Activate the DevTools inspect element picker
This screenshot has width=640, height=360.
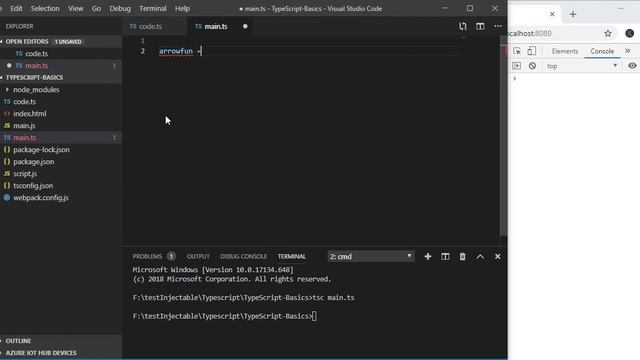pyautogui.click(x=517, y=51)
